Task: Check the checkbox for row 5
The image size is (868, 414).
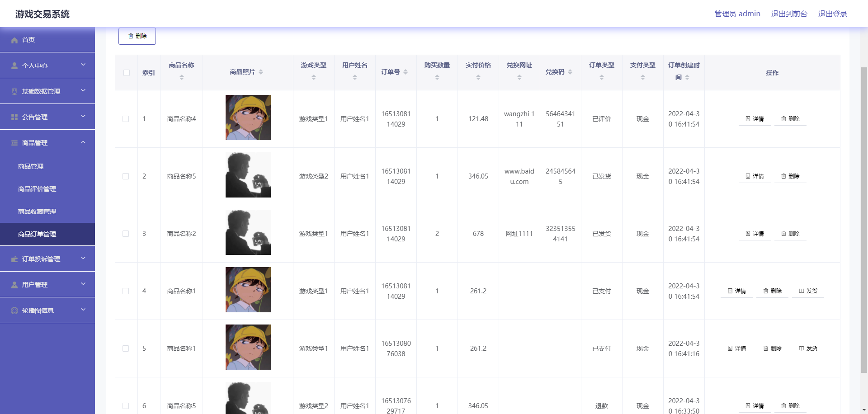Action: click(126, 348)
